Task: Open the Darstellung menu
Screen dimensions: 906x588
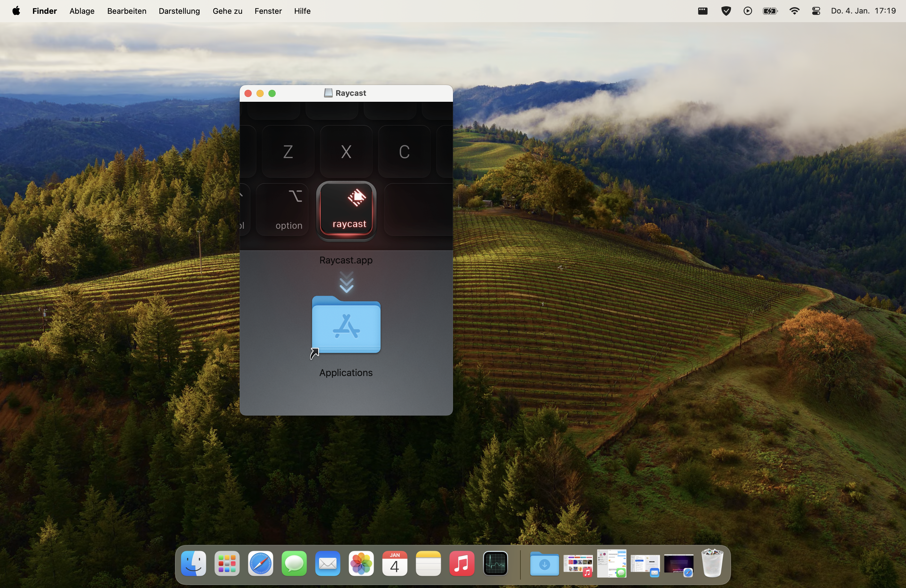Action: click(x=179, y=11)
